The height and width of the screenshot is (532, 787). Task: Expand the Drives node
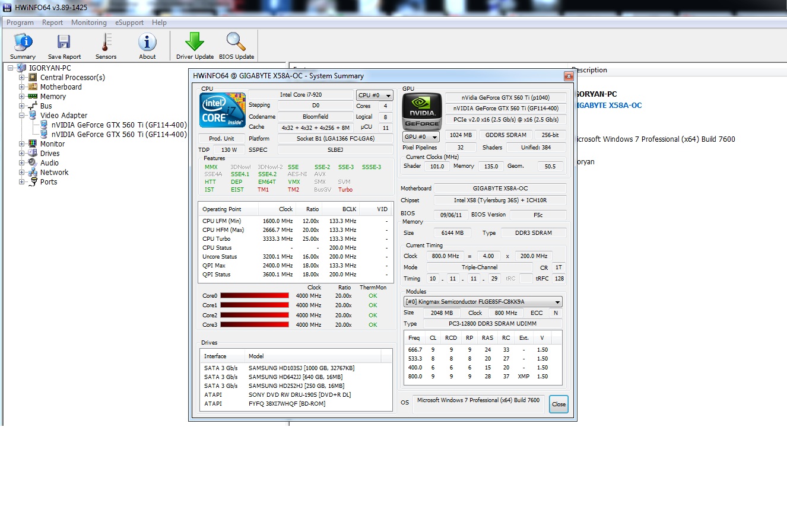tap(21, 153)
